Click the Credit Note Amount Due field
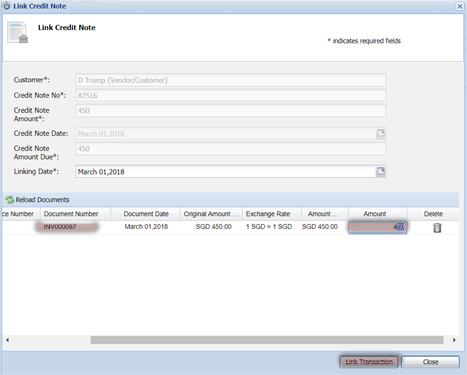This screenshot has width=467, height=375. pyautogui.click(x=231, y=149)
